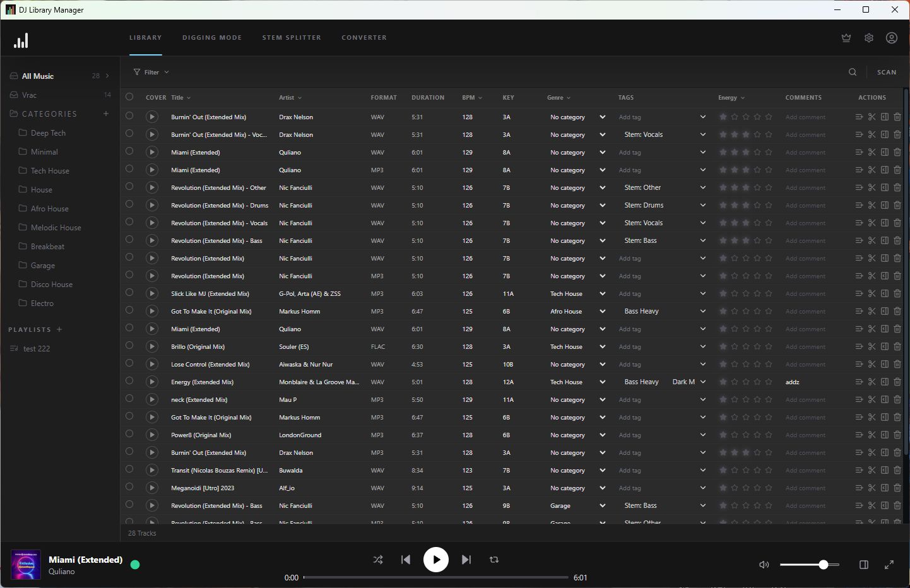Open the Stem Splitter tab
The width and height of the screenshot is (910, 588).
292,38
